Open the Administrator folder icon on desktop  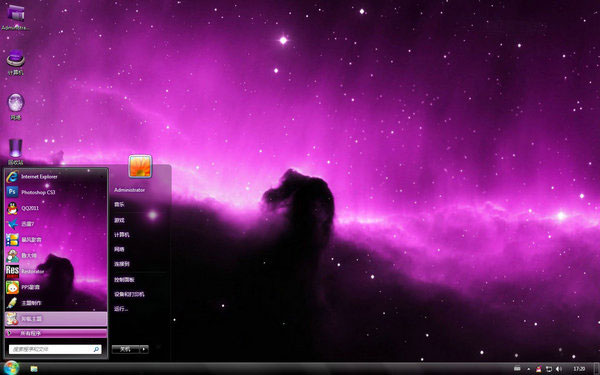coord(16,17)
